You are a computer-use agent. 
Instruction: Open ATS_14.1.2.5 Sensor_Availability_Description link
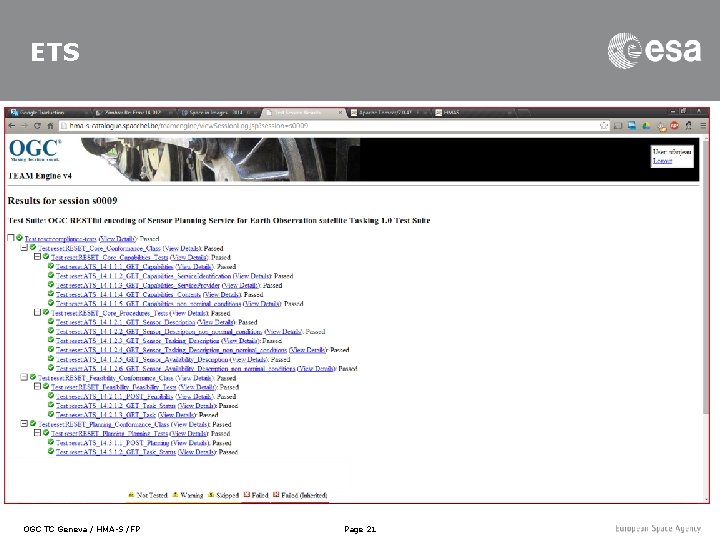point(142,359)
